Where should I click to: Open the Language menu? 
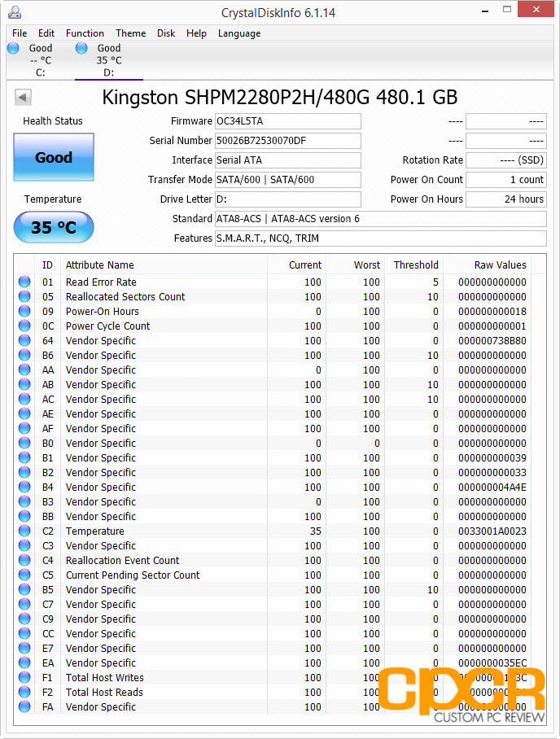click(239, 33)
